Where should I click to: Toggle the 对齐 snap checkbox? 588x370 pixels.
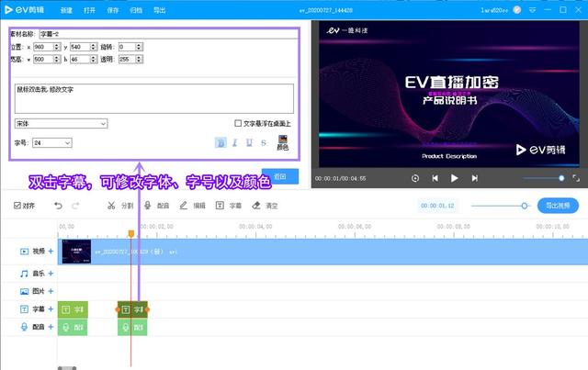(17, 206)
